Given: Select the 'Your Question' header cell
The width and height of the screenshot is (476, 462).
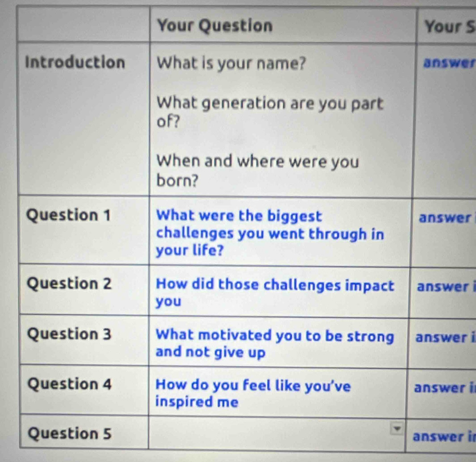Looking at the screenshot, I should 215,26.
